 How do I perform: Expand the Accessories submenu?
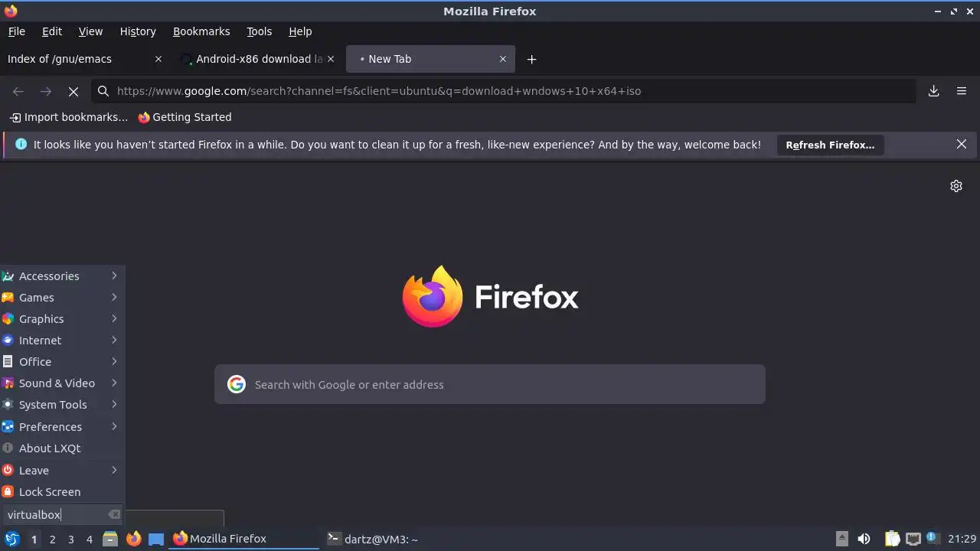point(62,275)
